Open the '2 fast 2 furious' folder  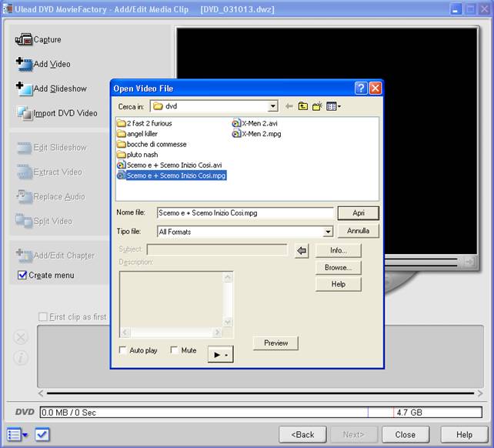145,123
